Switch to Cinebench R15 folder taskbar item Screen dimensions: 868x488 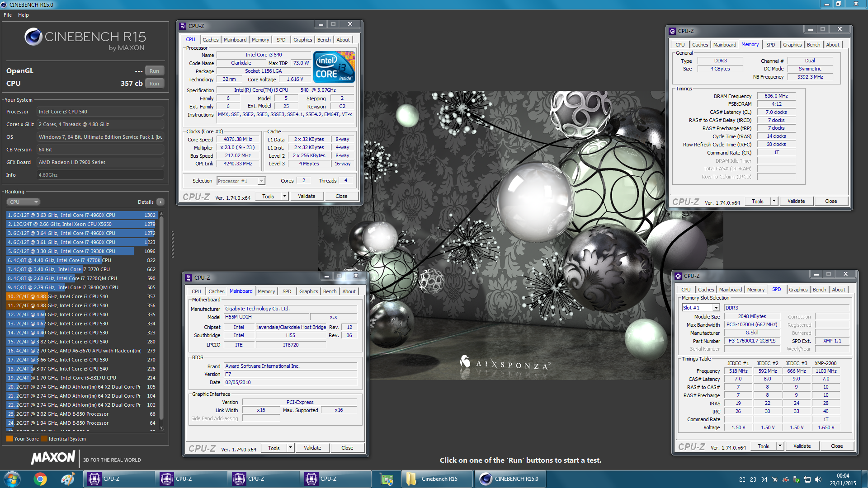(x=437, y=479)
